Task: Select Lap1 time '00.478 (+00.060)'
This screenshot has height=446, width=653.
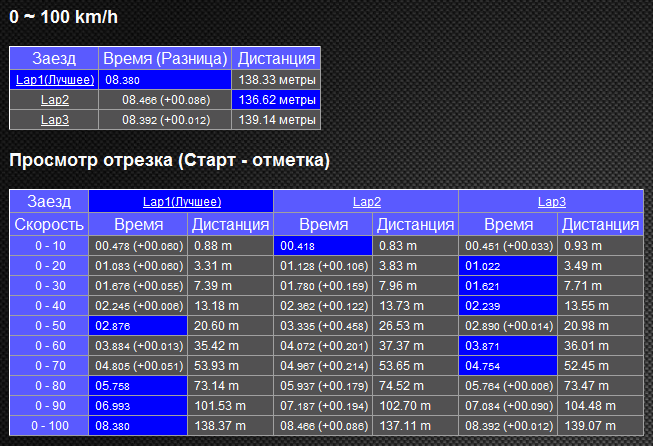Action: [x=138, y=246]
